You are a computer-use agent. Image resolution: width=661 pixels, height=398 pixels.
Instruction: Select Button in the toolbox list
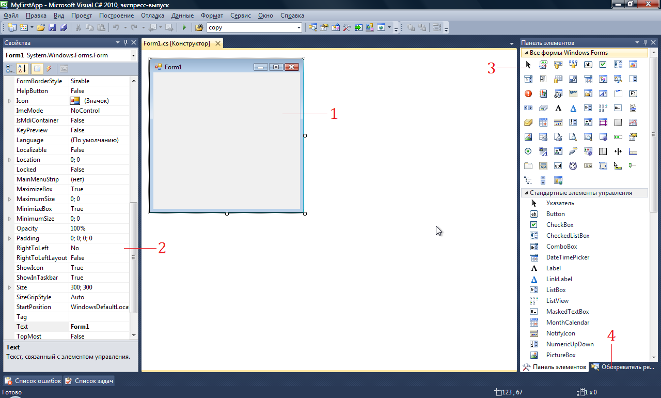click(x=556, y=214)
